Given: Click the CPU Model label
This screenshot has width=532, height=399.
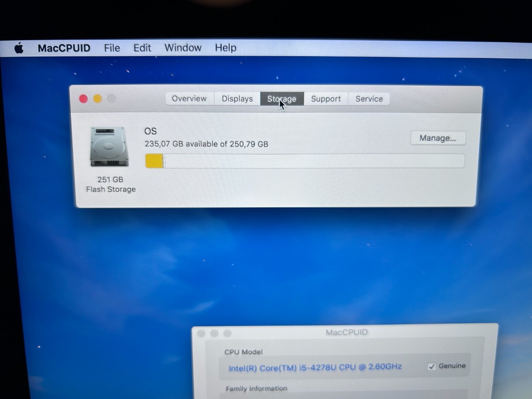Looking at the screenshot, I should 243,352.
